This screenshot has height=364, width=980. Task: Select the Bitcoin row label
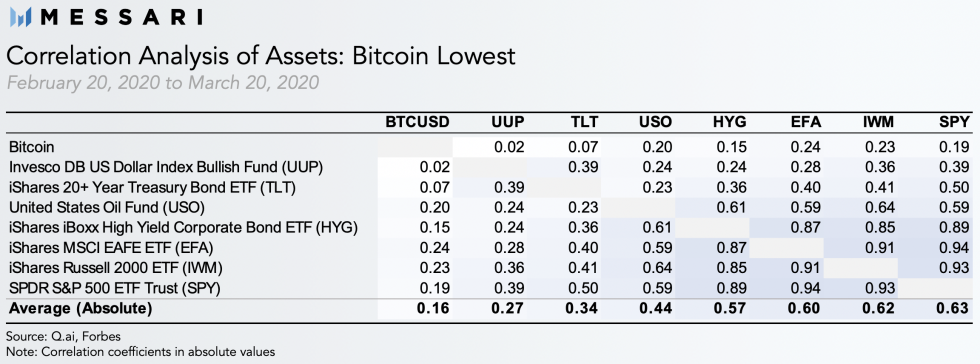(31, 147)
